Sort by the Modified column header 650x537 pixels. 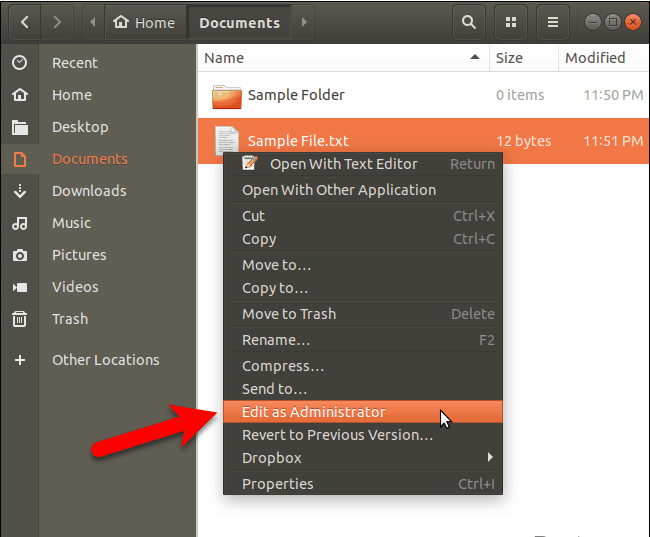point(595,58)
